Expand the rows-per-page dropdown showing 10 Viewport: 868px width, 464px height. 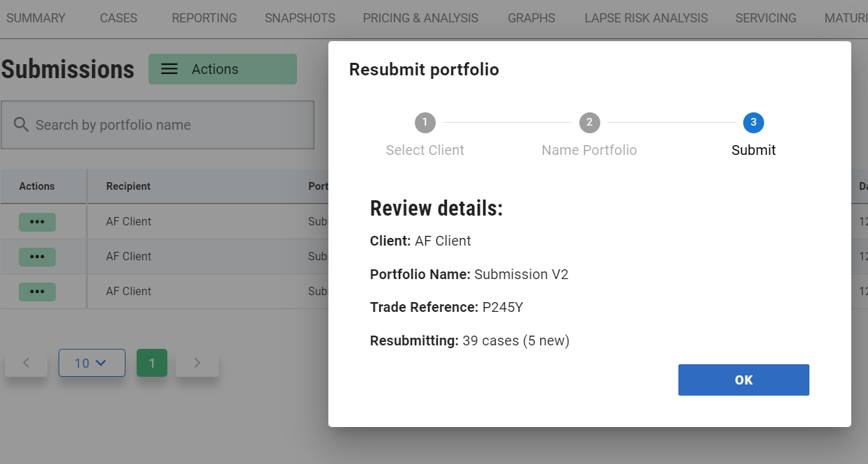[91, 363]
